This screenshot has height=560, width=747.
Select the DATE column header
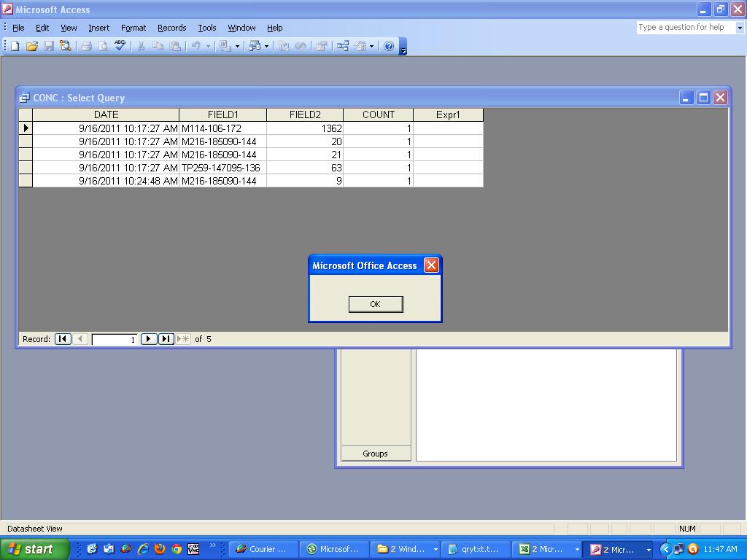[106, 114]
